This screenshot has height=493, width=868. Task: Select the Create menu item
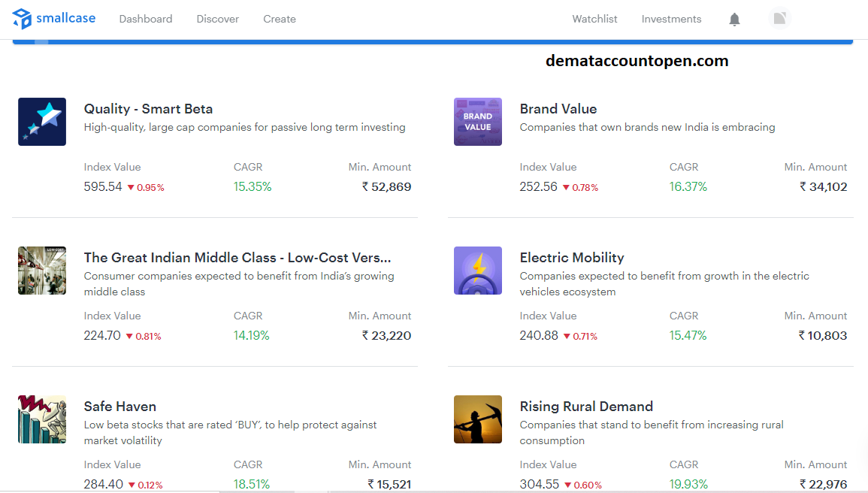pos(280,19)
